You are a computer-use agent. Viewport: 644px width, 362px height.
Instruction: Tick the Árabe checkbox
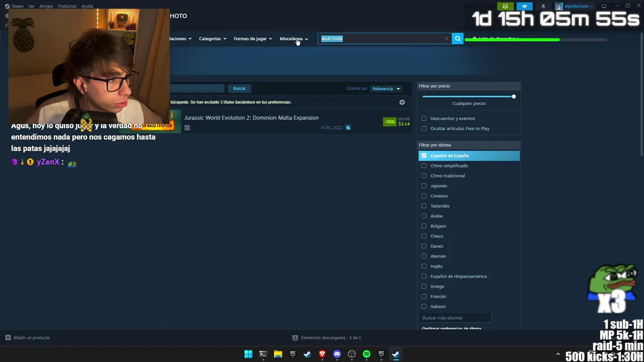click(424, 216)
